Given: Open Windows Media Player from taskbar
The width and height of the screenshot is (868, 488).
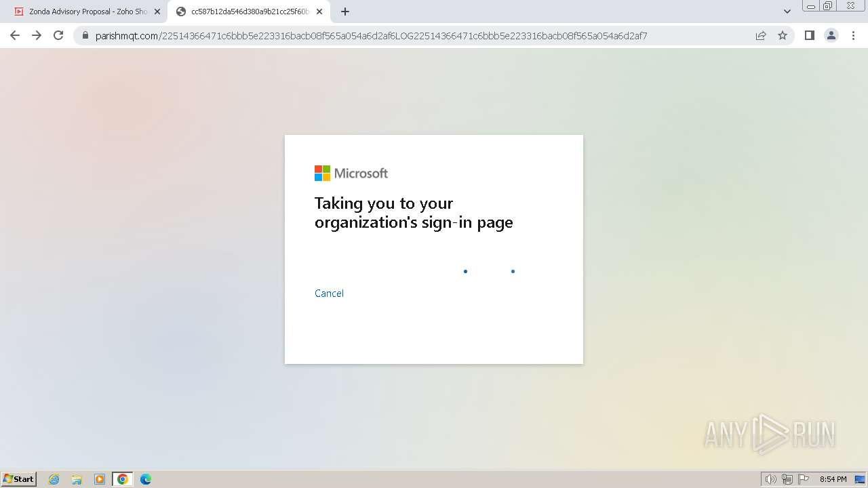Looking at the screenshot, I should click(100, 479).
